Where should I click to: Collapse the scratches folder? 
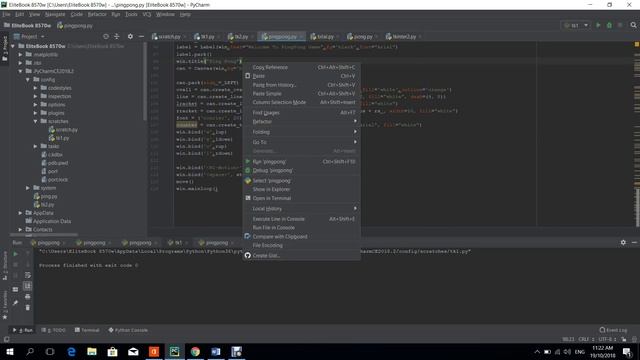pos(36,121)
